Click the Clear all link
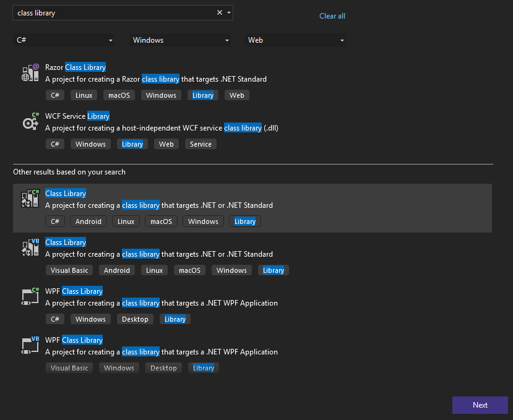This screenshot has width=513, height=420. pyautogui.click(x=332, y=16)
